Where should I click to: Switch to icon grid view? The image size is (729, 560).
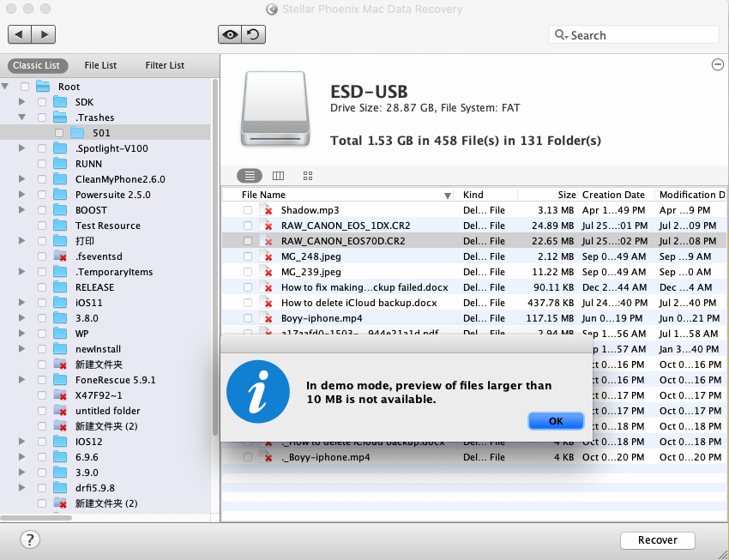308,176
